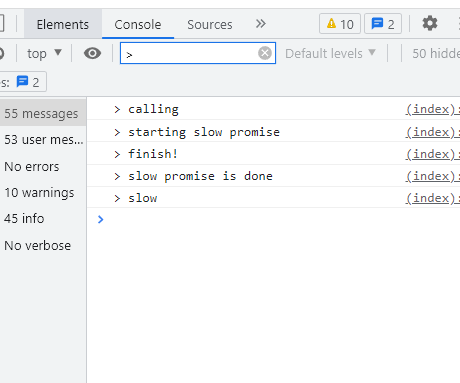Screen dimensions: 460x383
Task: Open (index) link for 'slow' row
Action: tap(432, 198)
